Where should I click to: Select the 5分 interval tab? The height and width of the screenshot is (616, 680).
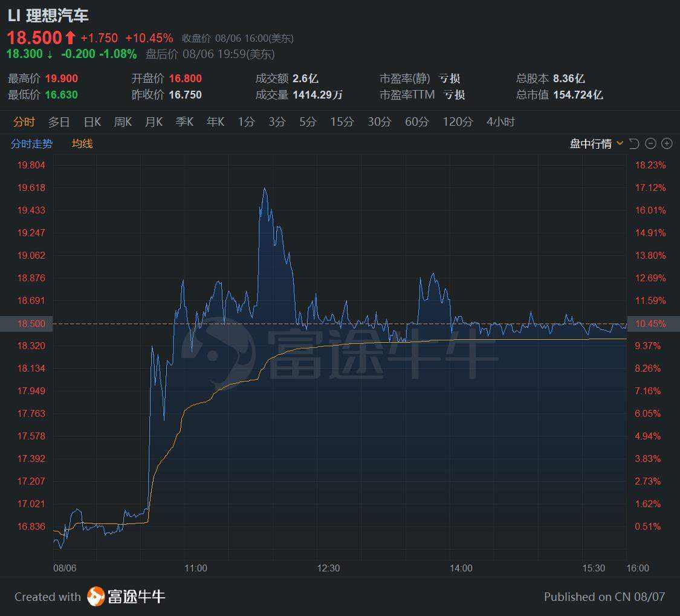308,122
